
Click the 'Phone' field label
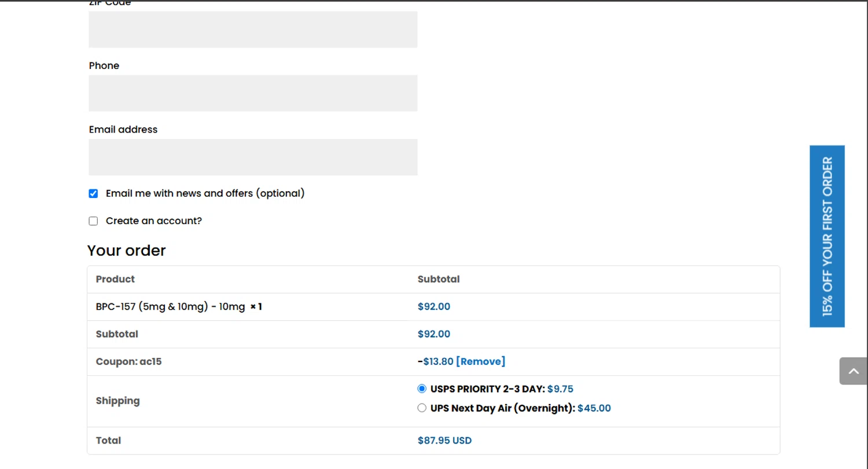[x=104, y=66]
